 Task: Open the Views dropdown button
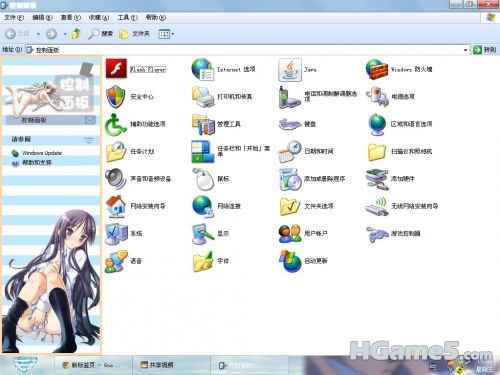[166, 34]
